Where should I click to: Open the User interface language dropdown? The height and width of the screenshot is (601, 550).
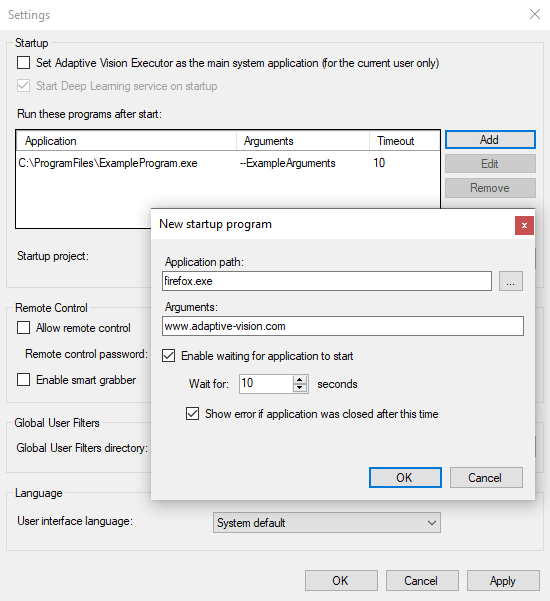tap(327, 523)
